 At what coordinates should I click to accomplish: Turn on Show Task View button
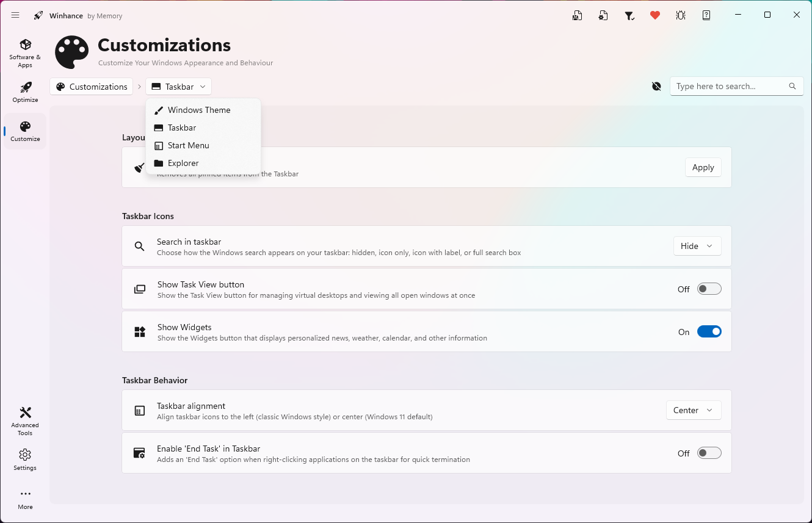pyautogui.click(x=709, y=289)
